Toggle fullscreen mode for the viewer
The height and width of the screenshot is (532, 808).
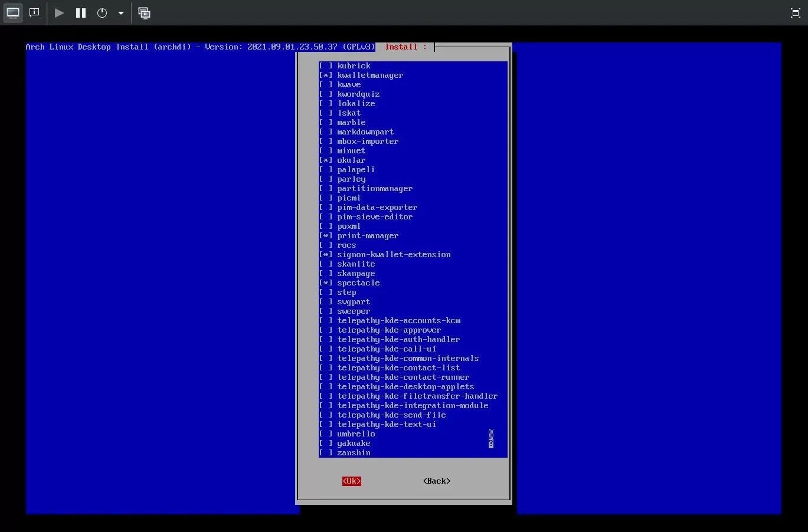click(x=795, y=13)
